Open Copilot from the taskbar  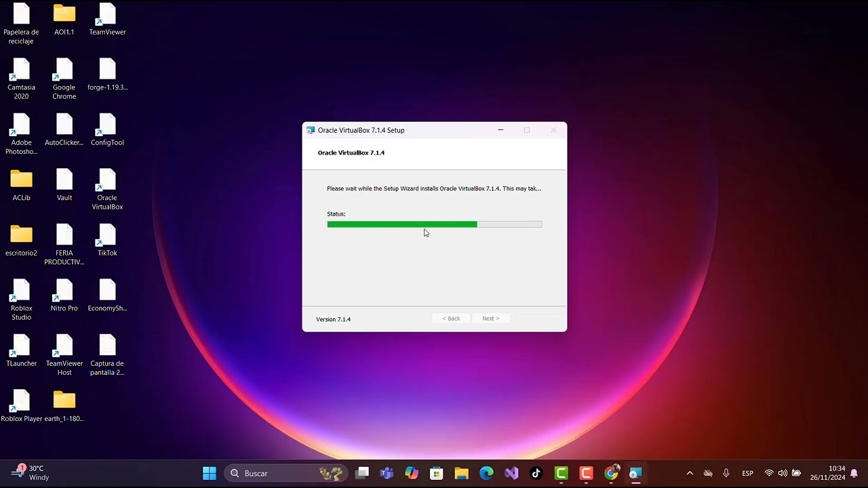[x=412, y=473]
